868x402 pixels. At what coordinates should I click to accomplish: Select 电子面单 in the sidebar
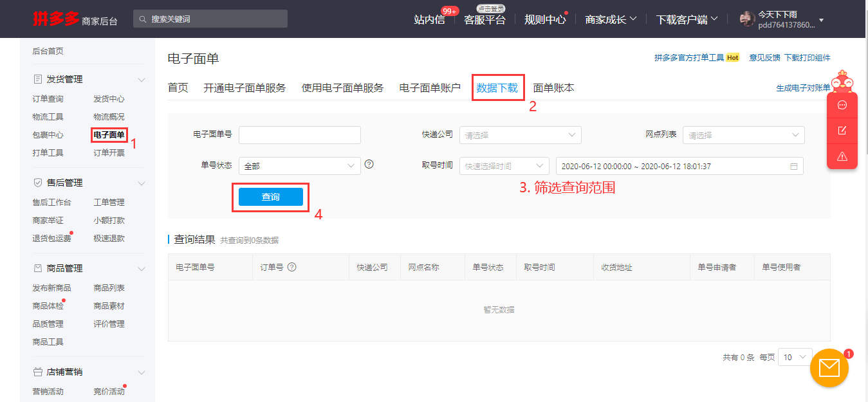(x=109, y=135)
